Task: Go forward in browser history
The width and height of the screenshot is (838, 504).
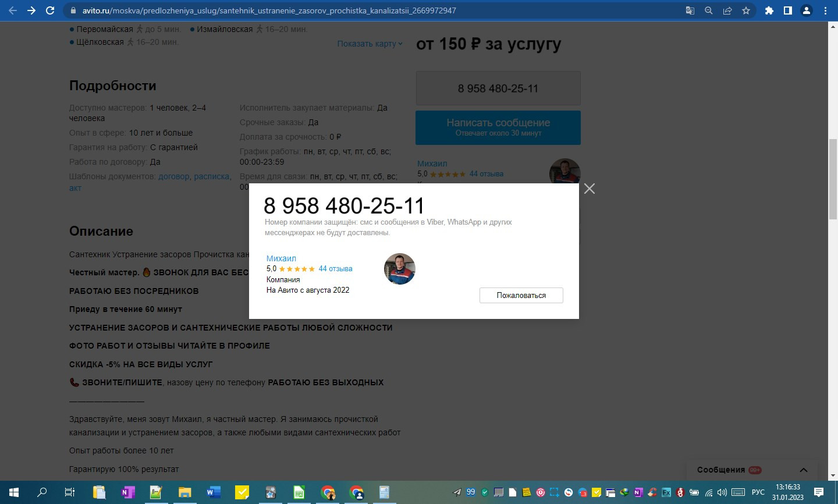Action: (31, 10)
